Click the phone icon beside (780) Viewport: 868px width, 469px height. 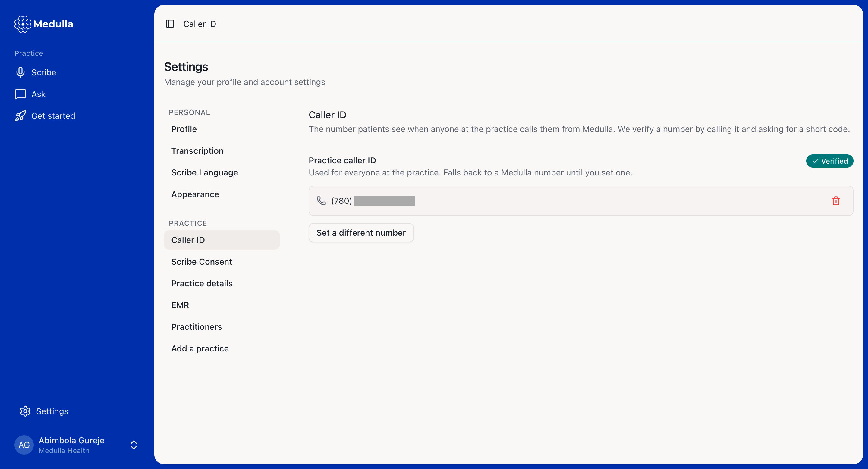click(321, 201)
